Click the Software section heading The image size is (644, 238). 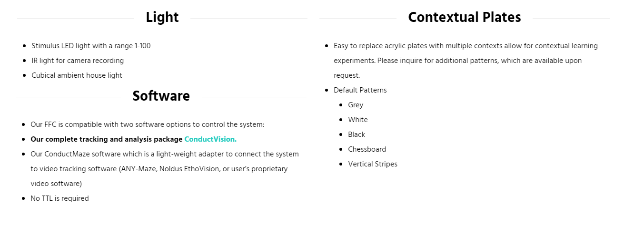(x=161, y=96)
